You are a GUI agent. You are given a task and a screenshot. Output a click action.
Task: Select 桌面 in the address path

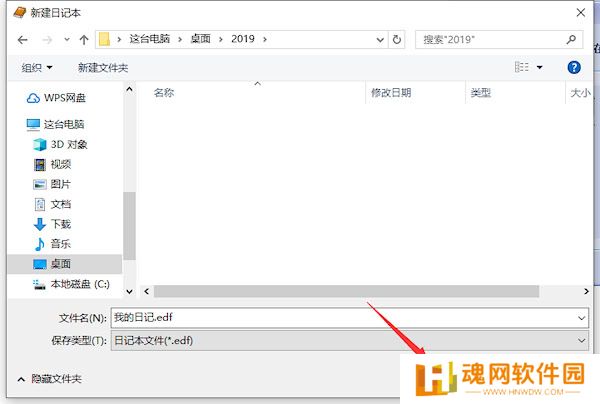[201, 39]
